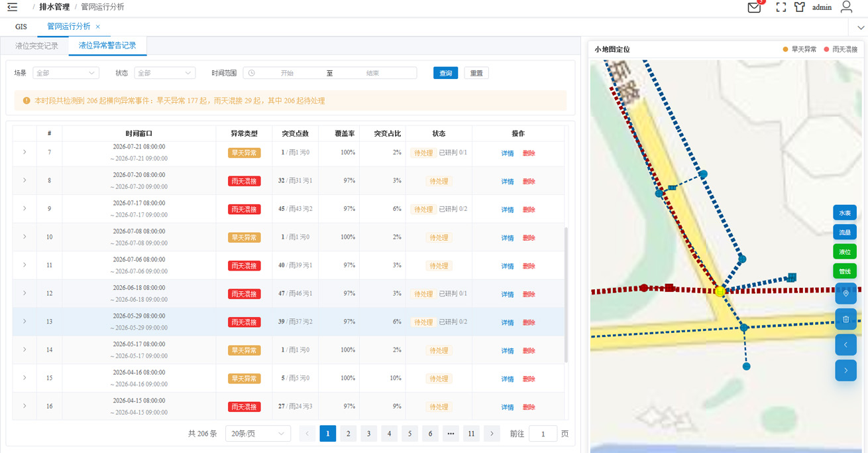Click the 结束 end time field
868x453 pixels.
373,73
